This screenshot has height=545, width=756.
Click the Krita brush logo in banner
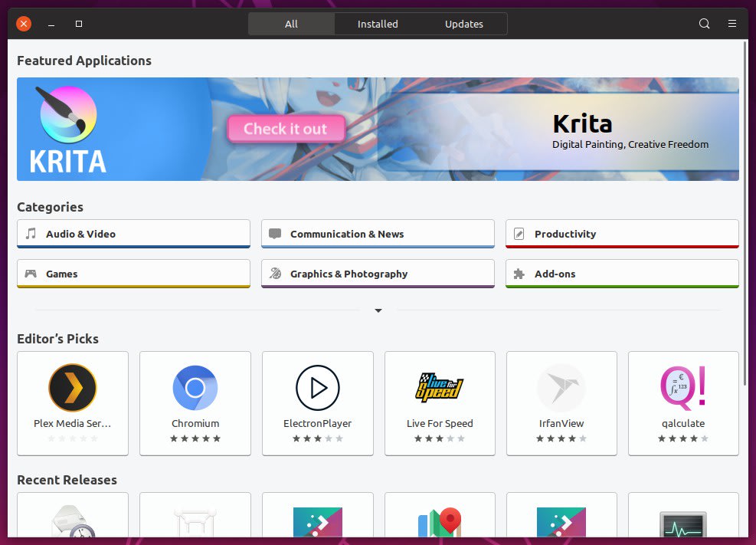pos(67,115)
